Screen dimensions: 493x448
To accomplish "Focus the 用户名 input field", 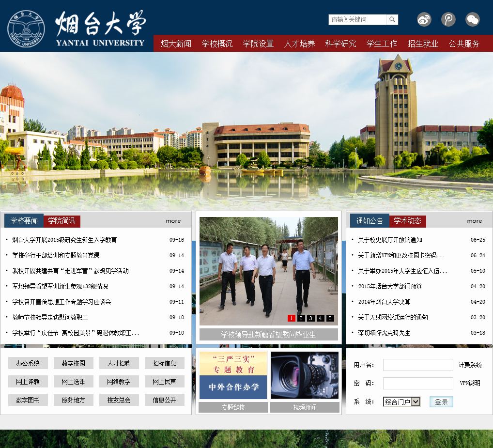I will [x=418, y=365].
